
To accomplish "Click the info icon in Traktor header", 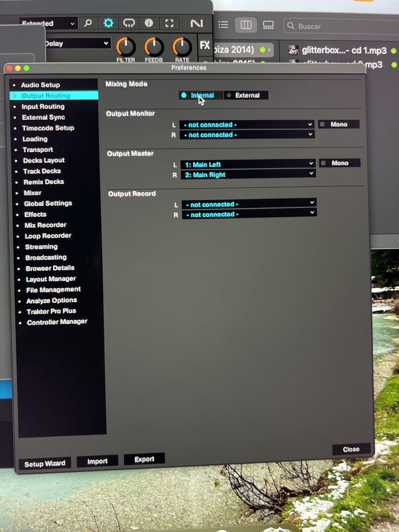I will pos(149,23).
